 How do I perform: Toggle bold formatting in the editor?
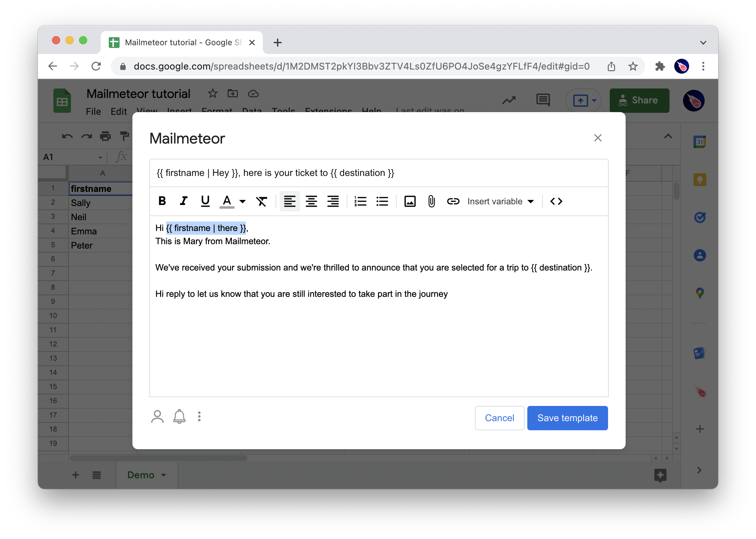pyautogui.click(x=162, y=201)
